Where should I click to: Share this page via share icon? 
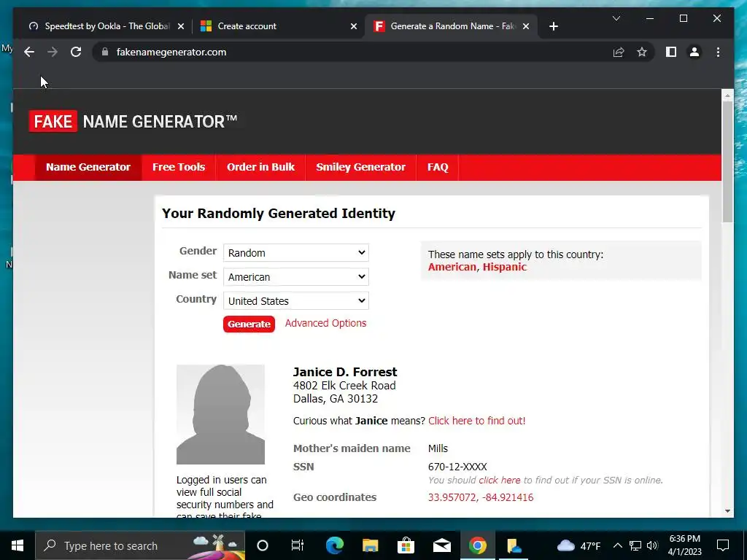[619, 52]
